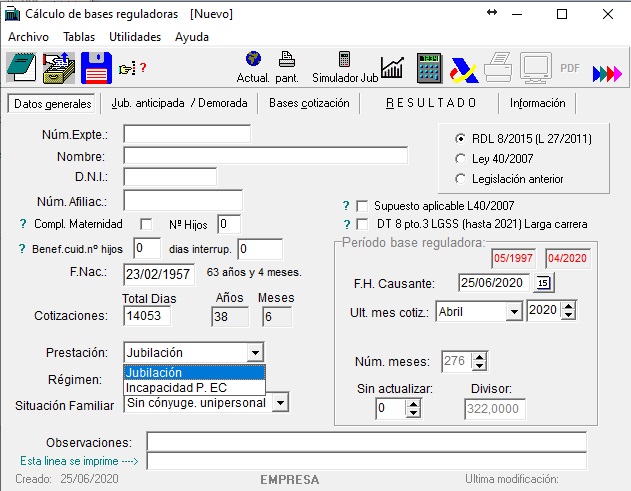Click the Nombre input field

click(266, 155)
